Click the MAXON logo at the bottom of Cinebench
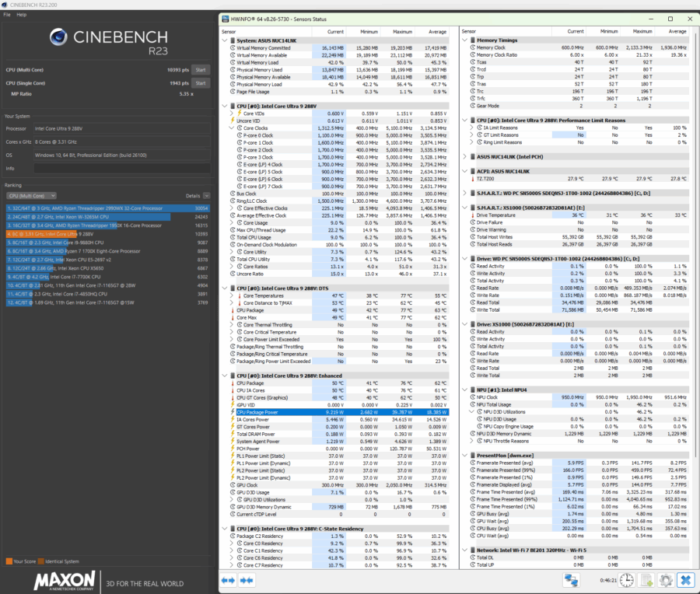 tap(65, 581)
